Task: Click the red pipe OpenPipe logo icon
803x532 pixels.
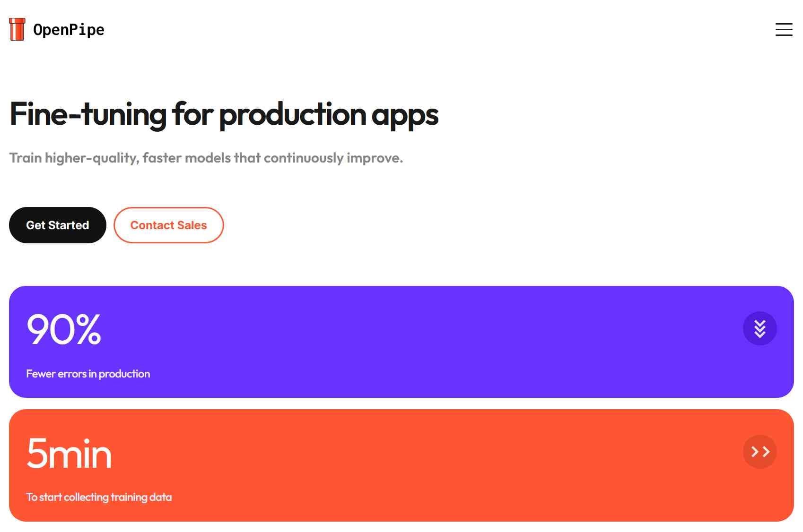Action: 17,29
